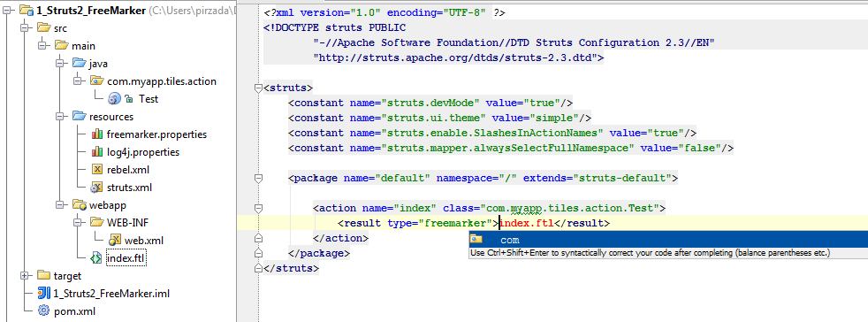The height and width of the screenshot is (322, 868).
Task: Click the 1_Struts2_FreeMarker.iml module file icon
Action: pos(43,293)
